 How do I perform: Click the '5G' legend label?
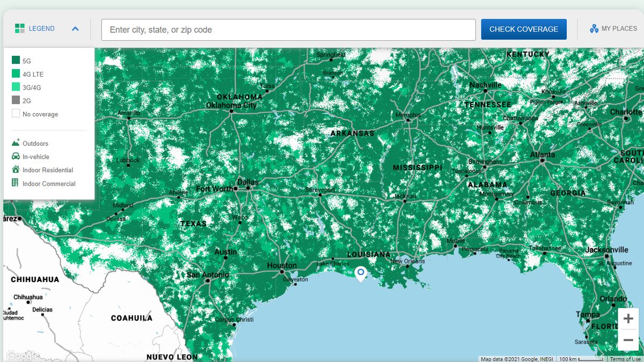pos(27,61)
